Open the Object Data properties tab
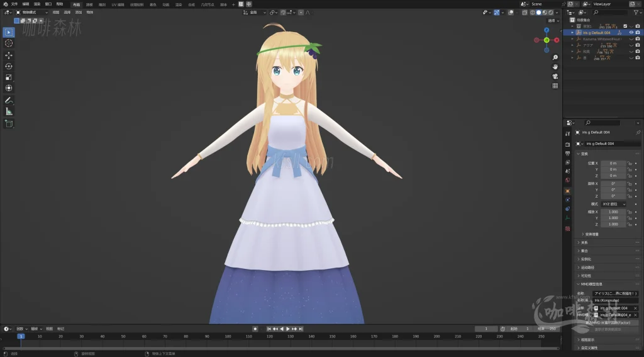 click(x=568, y=218)
